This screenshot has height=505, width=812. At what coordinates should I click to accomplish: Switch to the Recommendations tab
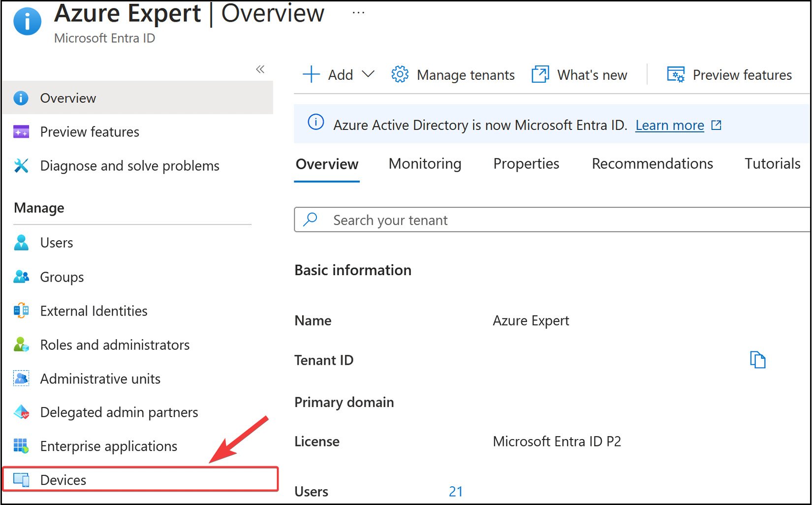[x=652, y=163]
